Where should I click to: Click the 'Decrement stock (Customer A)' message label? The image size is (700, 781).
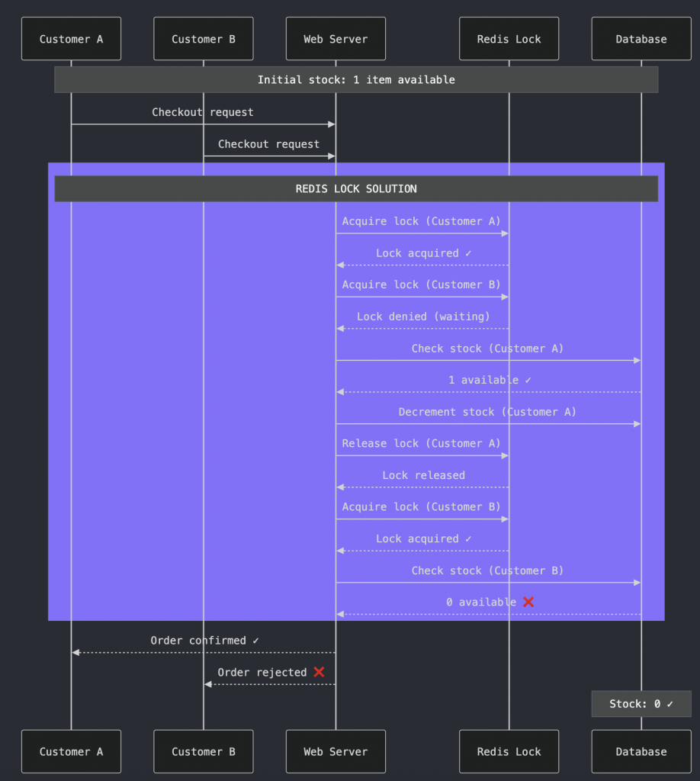pyautogui.click(x=487, y=412)
